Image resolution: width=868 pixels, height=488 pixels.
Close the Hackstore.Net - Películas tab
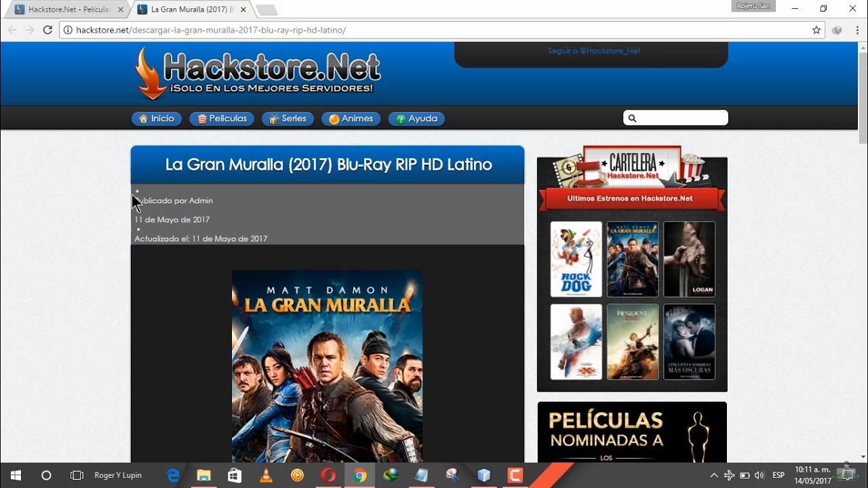(121, 9)
